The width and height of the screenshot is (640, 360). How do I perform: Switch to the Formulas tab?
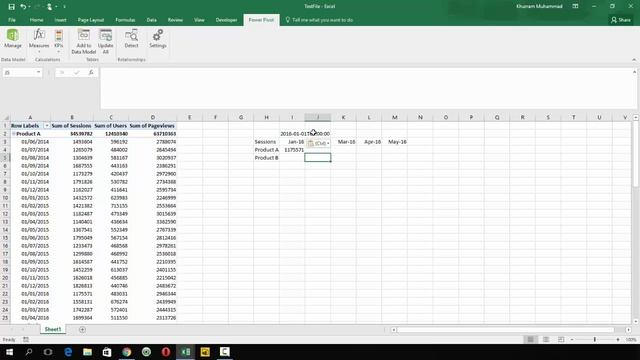pos(125,20)
